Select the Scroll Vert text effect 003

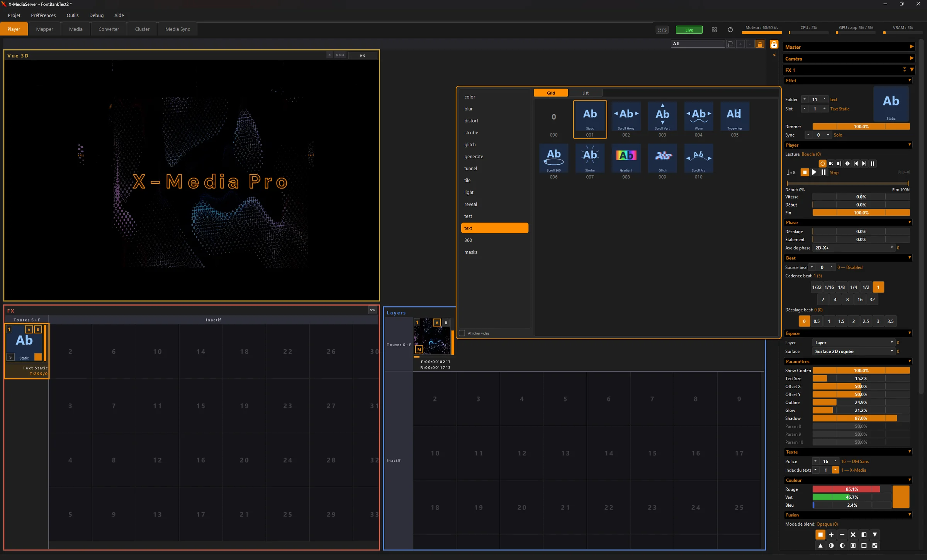click(x=662, y=116)
